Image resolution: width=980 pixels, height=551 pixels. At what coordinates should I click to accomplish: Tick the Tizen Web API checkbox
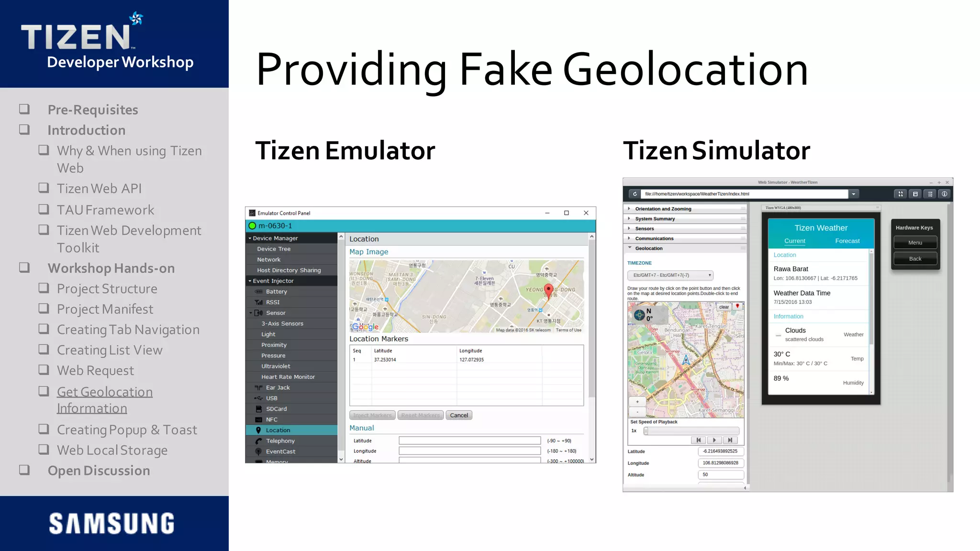[44, 187]
